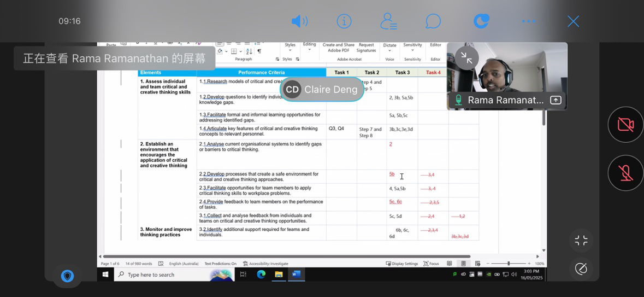Open the participants list icon
Viewport: 644px width, 297px height.
tap(388, 21)
